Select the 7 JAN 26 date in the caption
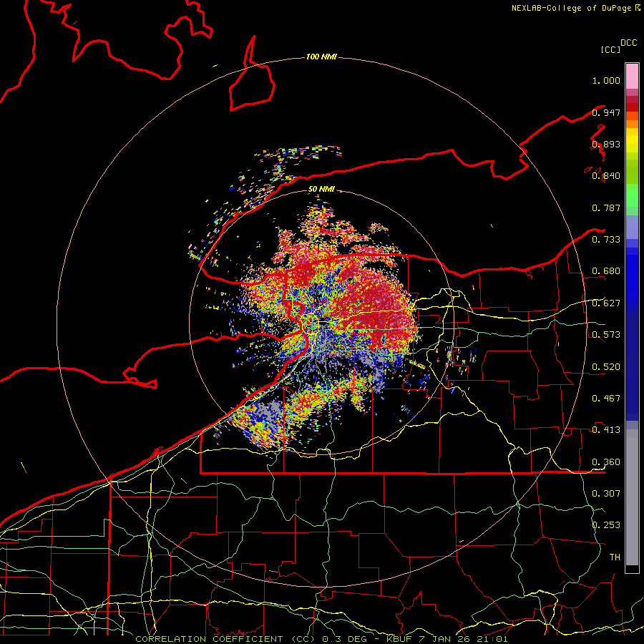644x644 pixels. [445, 639]
